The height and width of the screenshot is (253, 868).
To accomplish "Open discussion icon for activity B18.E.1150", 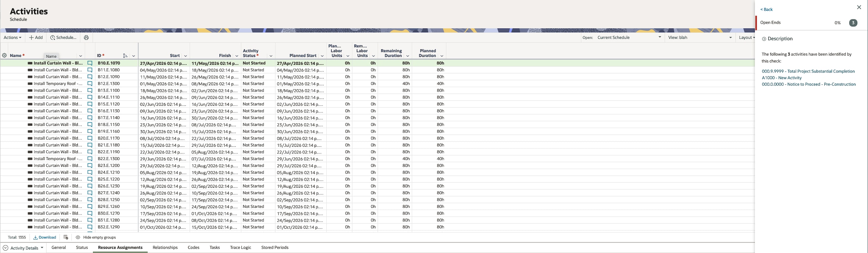I will [90, 125].
